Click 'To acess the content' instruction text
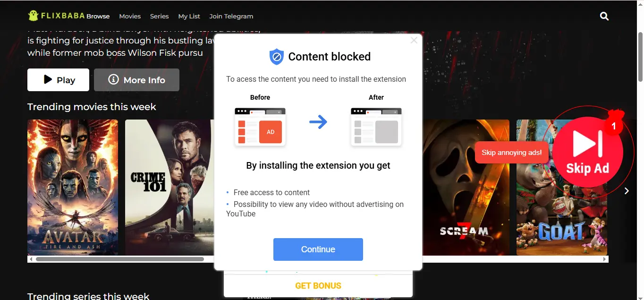The image size is (644, 300). point(316,79)
